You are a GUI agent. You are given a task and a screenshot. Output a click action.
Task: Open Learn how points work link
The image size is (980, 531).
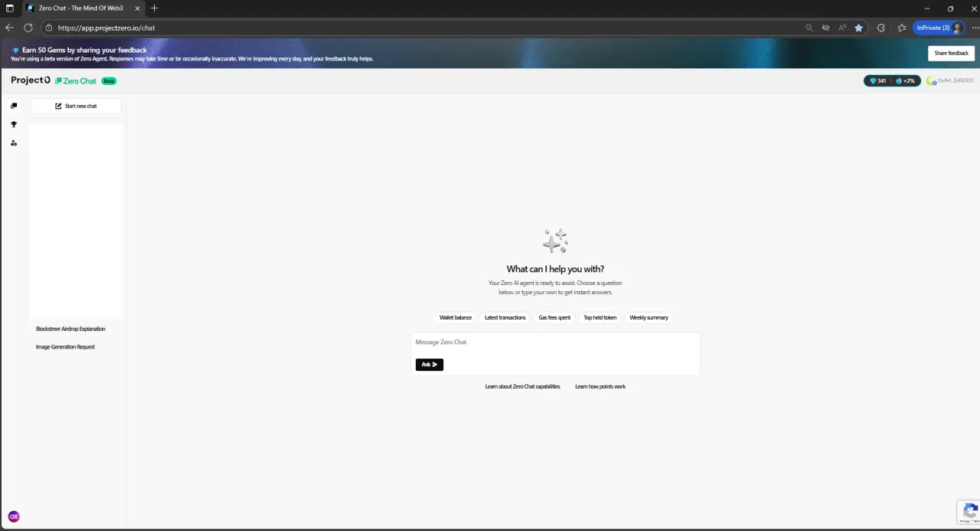pyautogui.click(x=600, y=387)
